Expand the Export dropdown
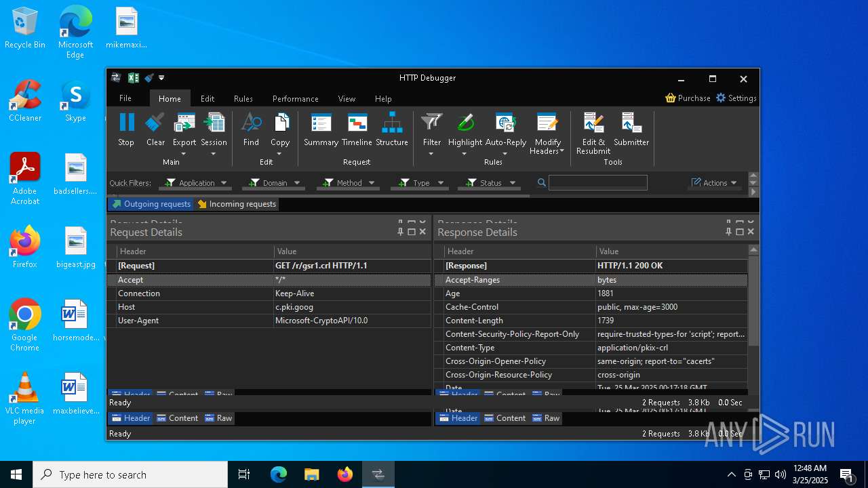This screenshot has height=488, width=868. [x=184, y=154]
